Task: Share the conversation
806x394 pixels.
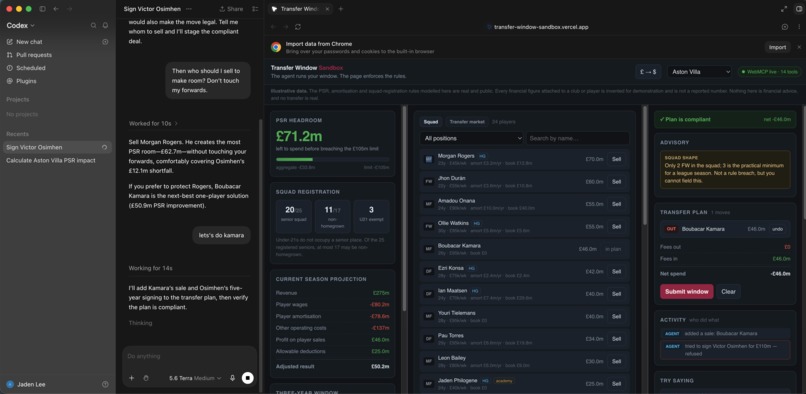Action: pos(231,9)
